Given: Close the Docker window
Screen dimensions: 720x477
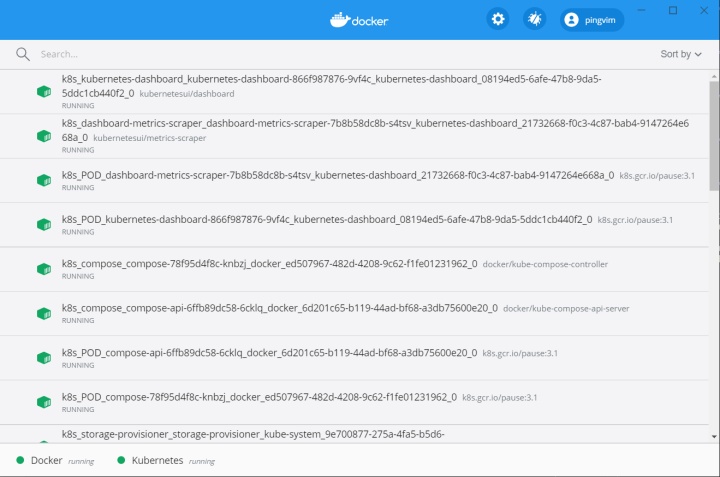Looking at the screenshot, I should coord(704,10).
